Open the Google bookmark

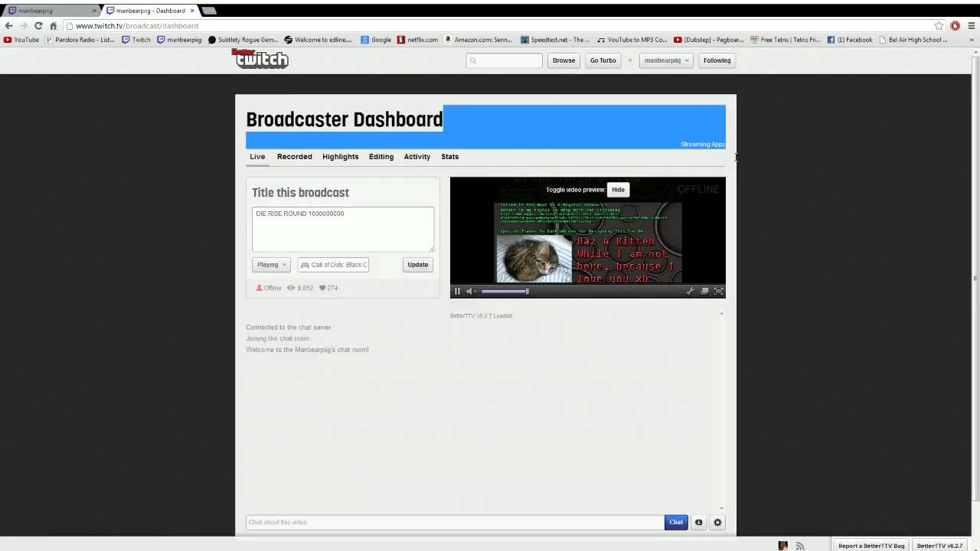(x=376, y=40)
